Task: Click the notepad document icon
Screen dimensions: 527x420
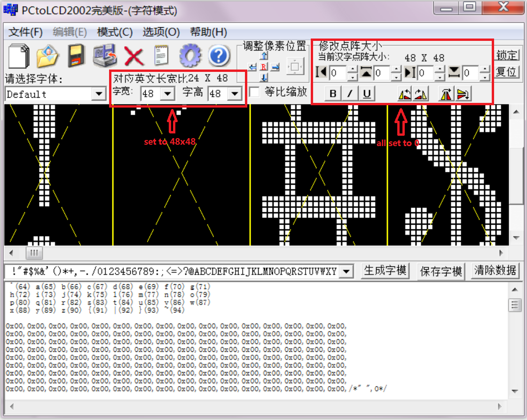Action: point(162,56)
